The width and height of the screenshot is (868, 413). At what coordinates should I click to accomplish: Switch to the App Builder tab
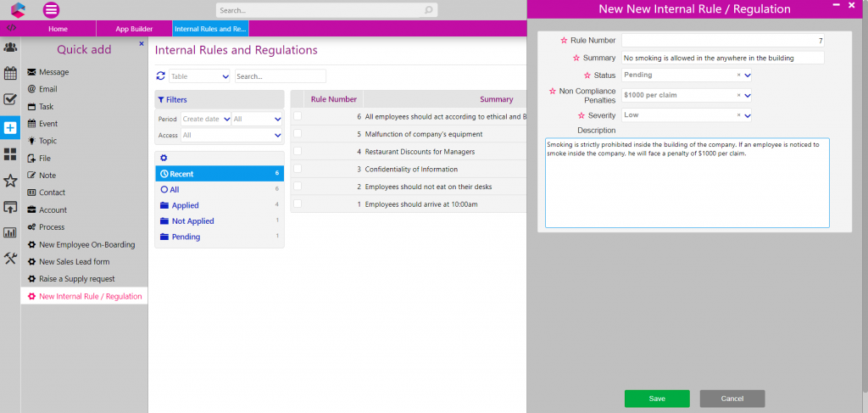pos(134,29)
